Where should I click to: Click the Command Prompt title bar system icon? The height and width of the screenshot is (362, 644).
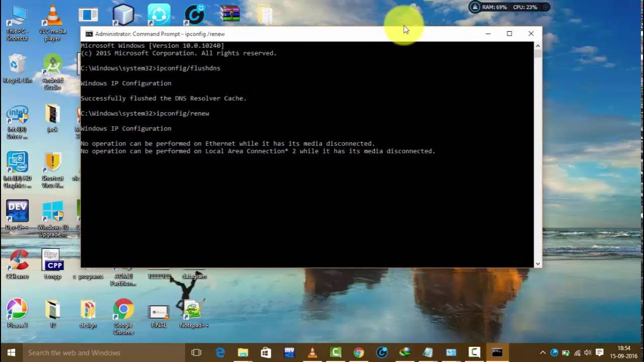[x=89, y=34]
